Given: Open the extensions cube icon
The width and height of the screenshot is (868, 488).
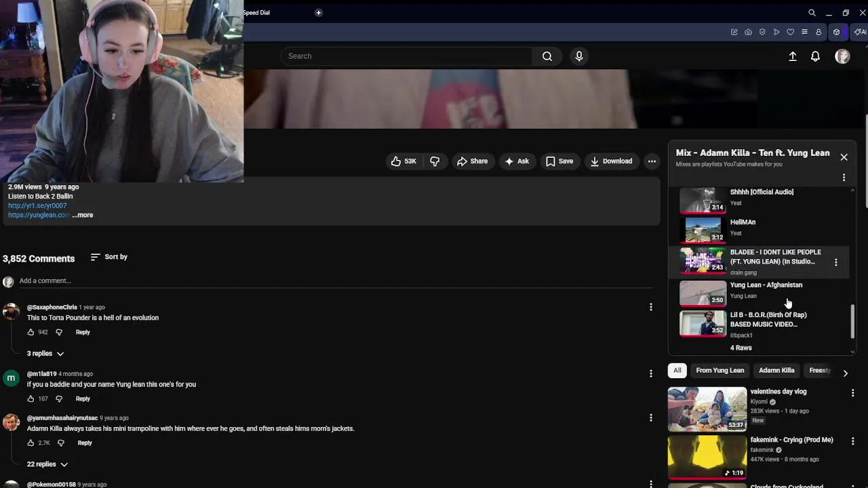Looking at the screenshot, I should point(836,32).
